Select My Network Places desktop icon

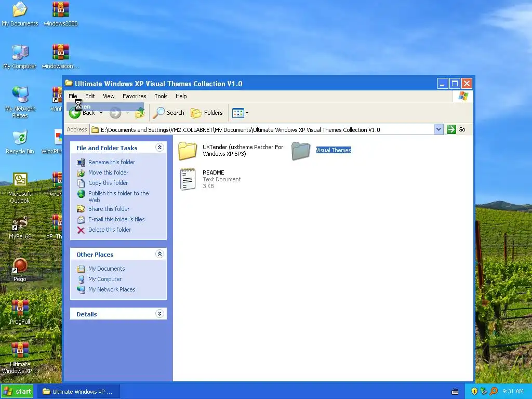click(x=20, y=95)
